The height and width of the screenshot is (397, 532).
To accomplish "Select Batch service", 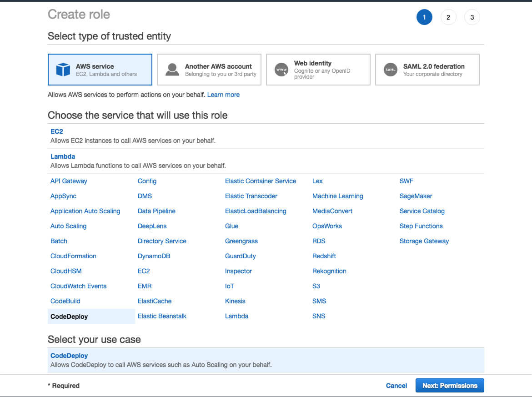I will 59,241.
